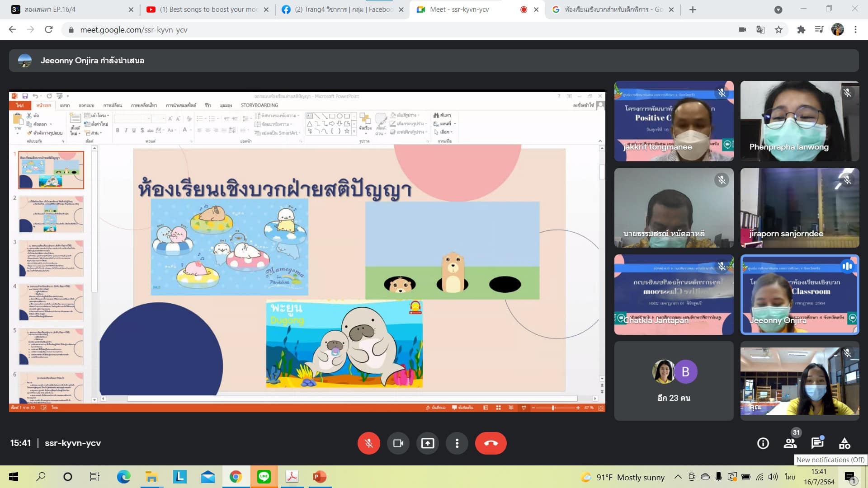868x488 pixels.
Task: Open the ออกแบบ tab in shared PowerPoint
Action: (x=86, y=105)
